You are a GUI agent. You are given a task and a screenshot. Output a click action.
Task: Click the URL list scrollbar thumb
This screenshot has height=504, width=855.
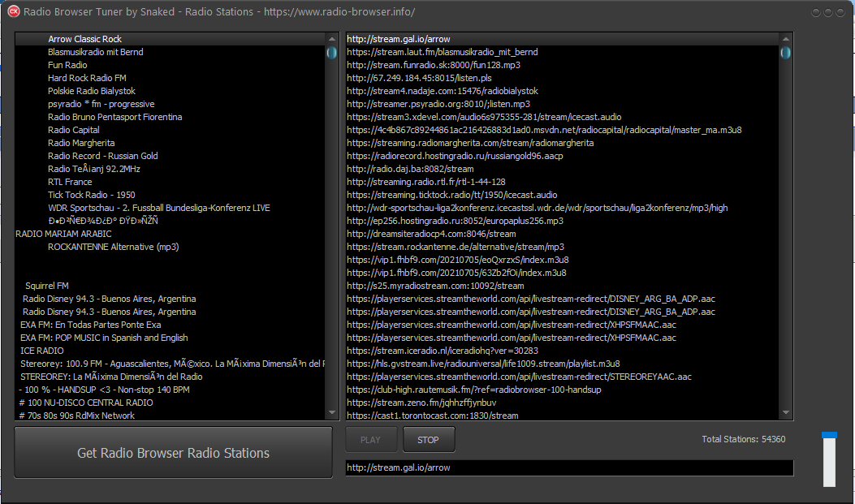click(x=786, y=52)
